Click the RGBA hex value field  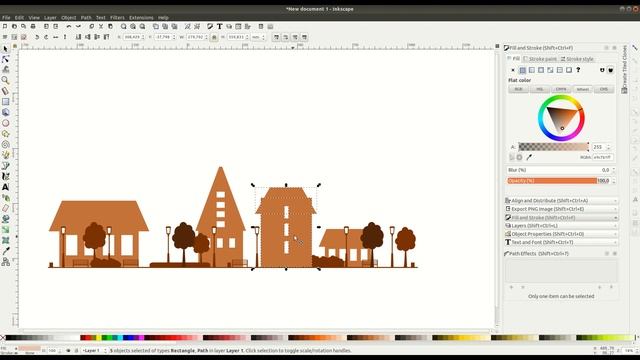point(603,157)
